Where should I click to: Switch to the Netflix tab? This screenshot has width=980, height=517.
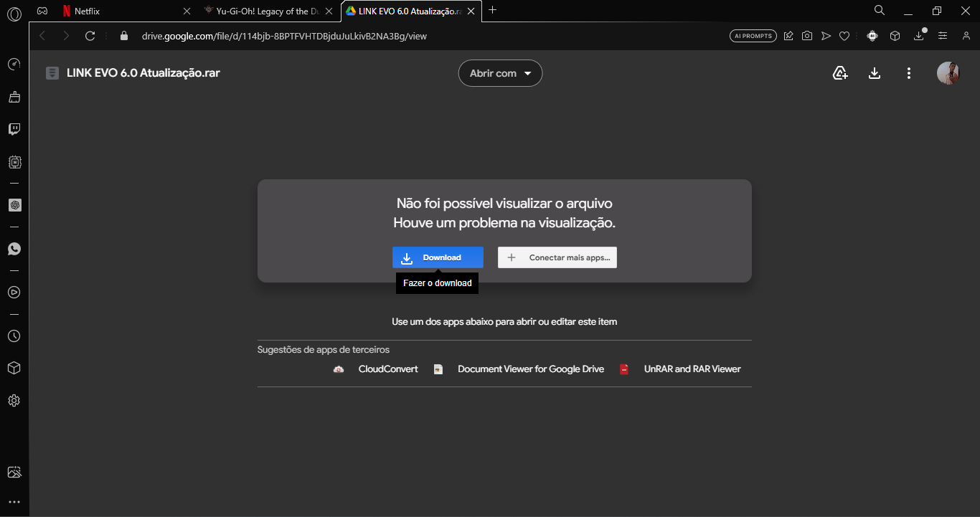(126, 11)
